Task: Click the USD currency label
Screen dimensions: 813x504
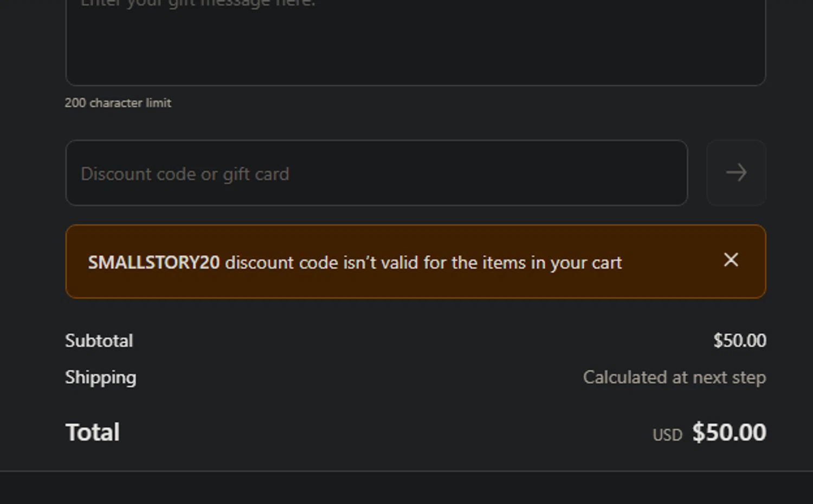Action: [667, 435]
